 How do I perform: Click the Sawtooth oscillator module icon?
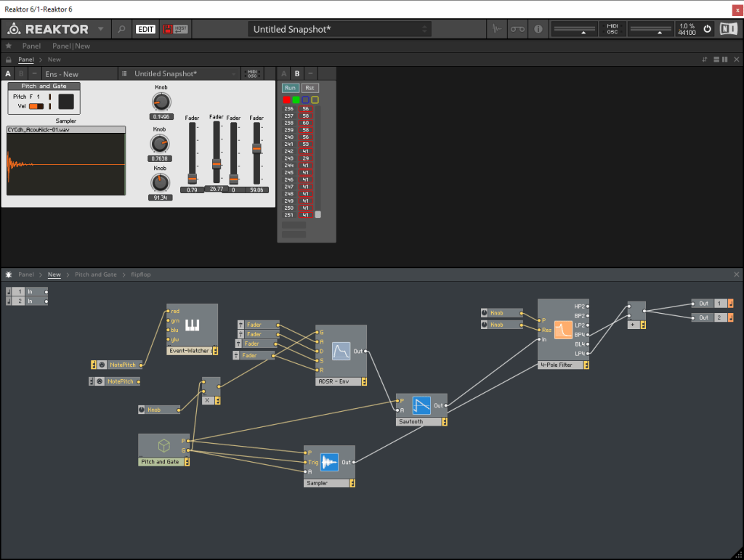[x=422, y=405]
